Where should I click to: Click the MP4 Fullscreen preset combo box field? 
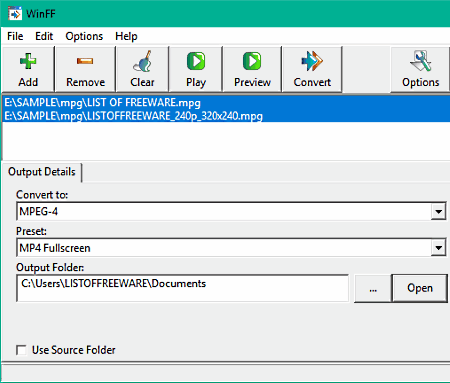point(231,248)
